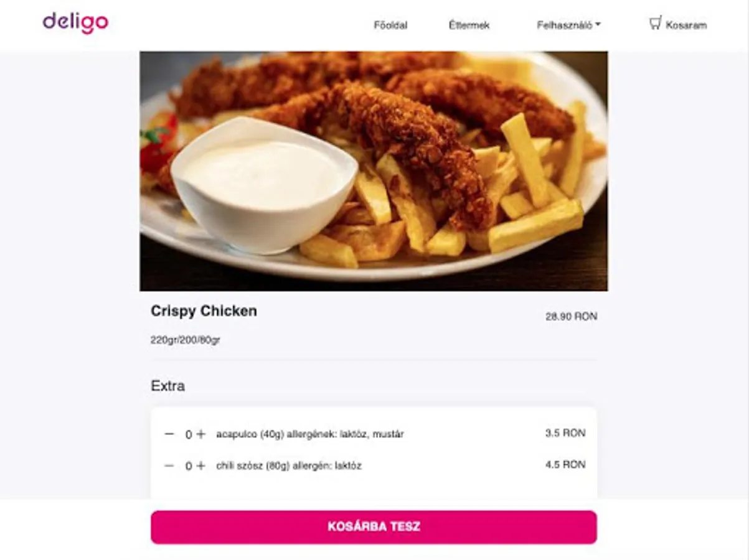
Task: Click the Kosaram link text
Action: click(x=686, y=26)
